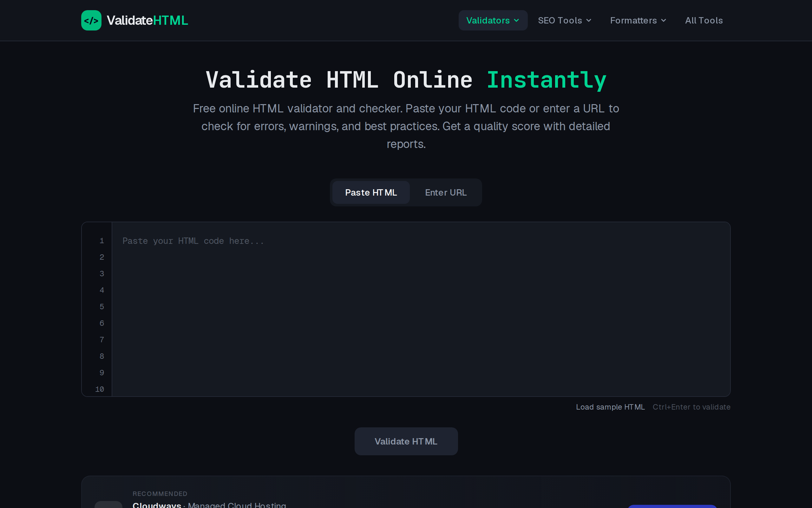This screenshot has height=508, width=812.
Task: Click the Ctrl+Enter to validate hint
Action: click(x=691, y=407)
